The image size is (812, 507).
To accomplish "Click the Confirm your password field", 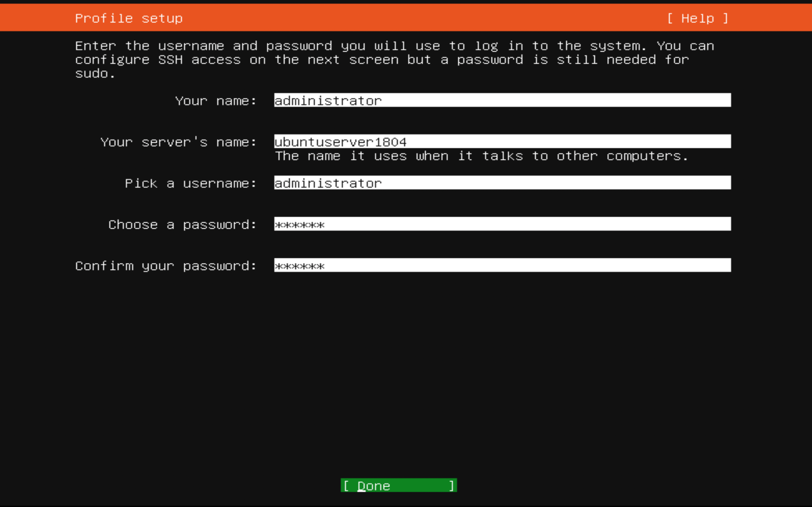I will coord(502,265).
